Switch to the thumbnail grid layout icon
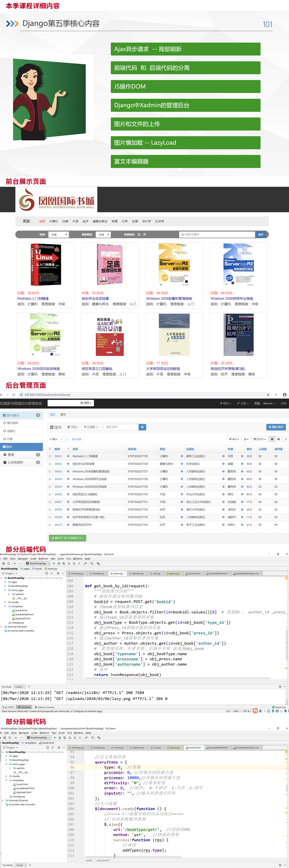 [x=278, y=439]
